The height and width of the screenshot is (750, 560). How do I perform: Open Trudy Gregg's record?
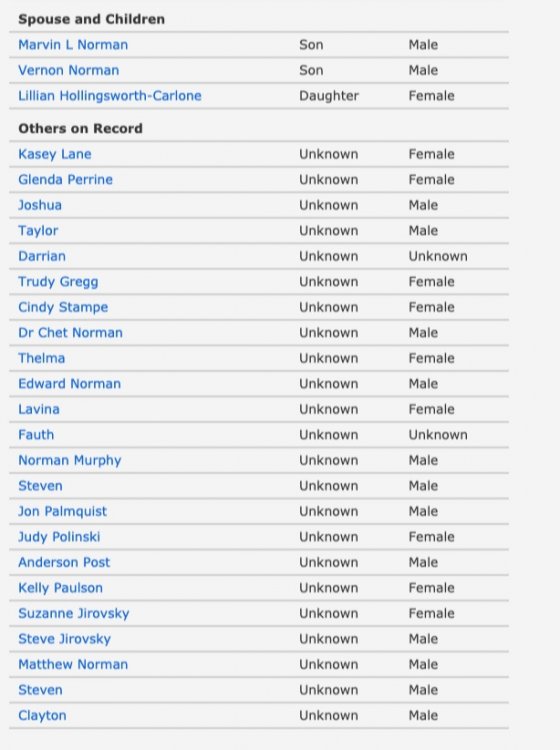[58, 282]
